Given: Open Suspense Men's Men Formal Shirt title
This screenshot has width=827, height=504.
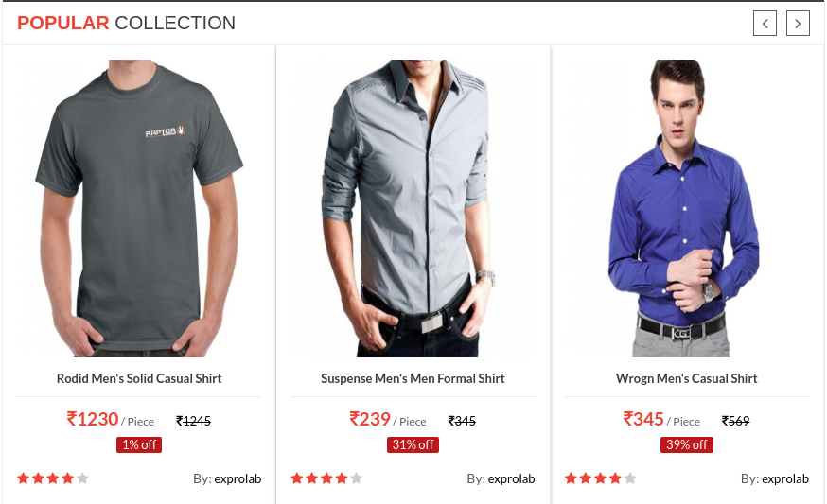Looking at the screenshot, I should (x=413, y=378).
